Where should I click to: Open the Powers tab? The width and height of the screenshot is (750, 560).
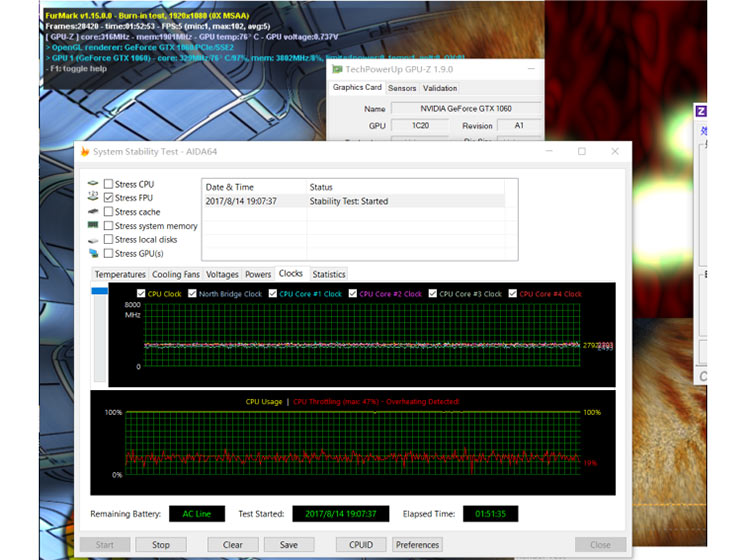click(258, 275)
